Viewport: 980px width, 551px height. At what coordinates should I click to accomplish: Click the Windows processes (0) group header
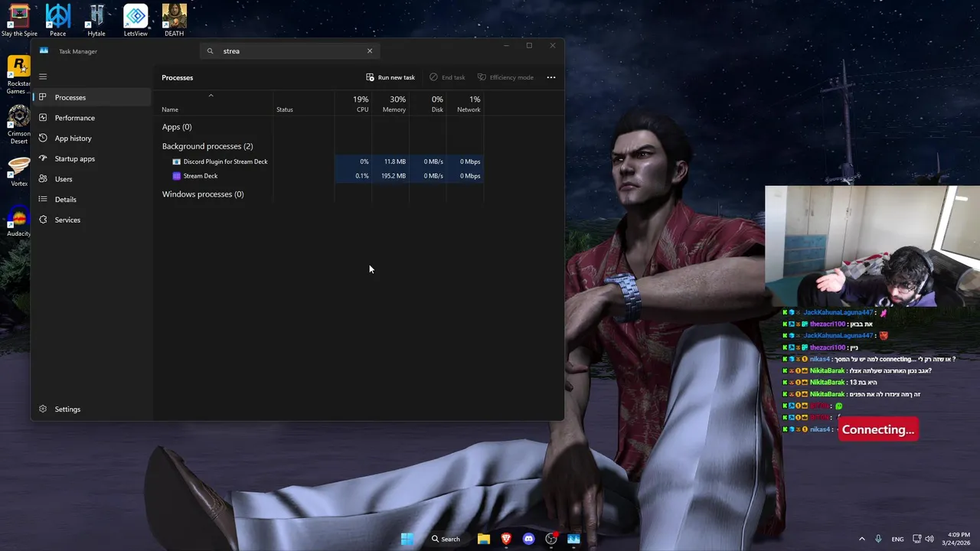tap(203, 194)
